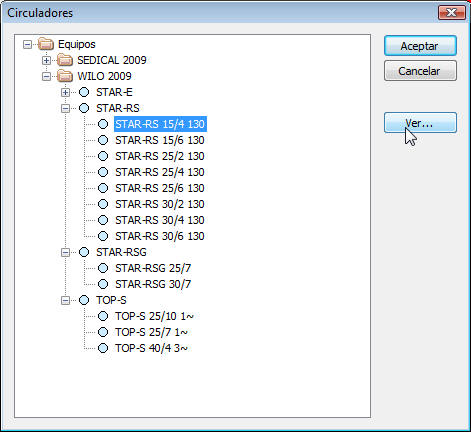This screenshot has height=432, width=471.
Task: Select the SEDICAL 2009 label
Action: pos(112,60)
